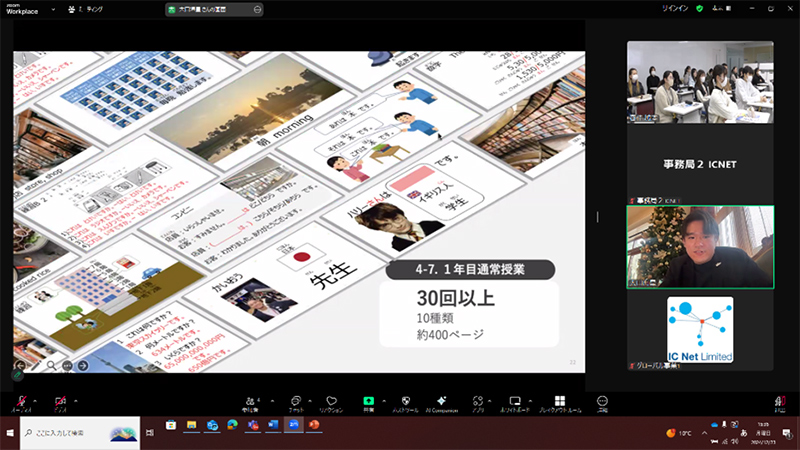Advance to next slide arrow

83,365
